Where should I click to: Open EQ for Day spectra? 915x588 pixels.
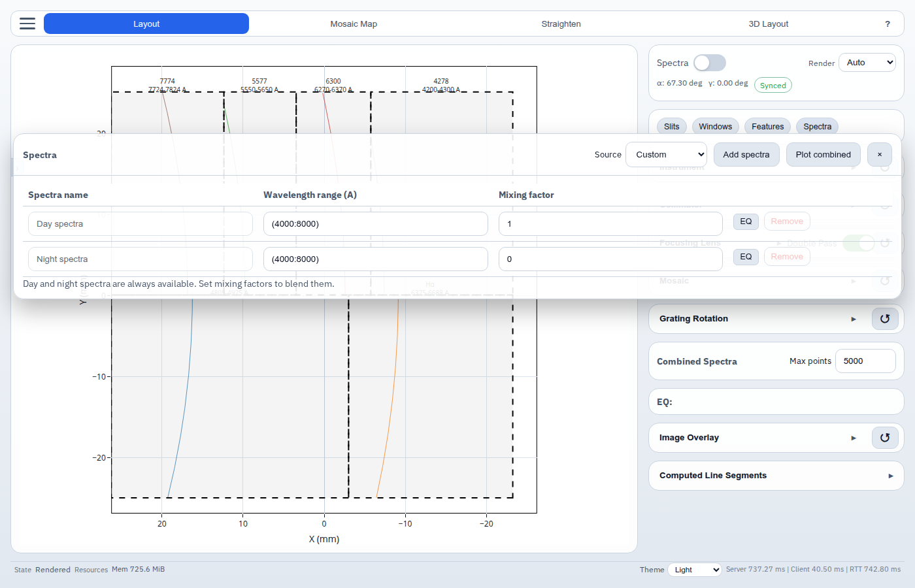746,221
